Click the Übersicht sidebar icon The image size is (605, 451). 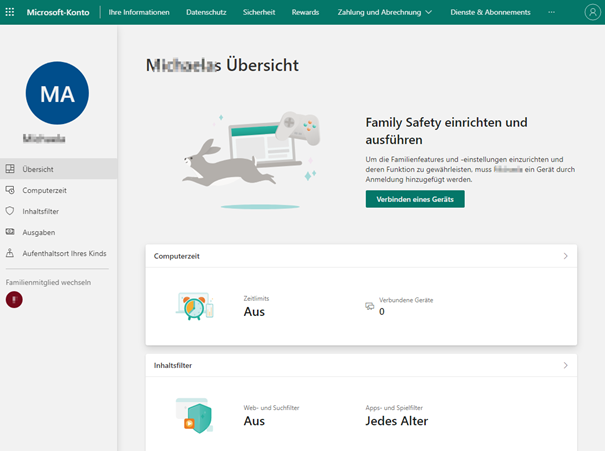10,169
